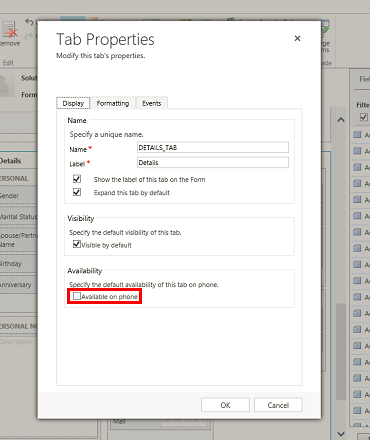Select the Marital Status field in form
The width and height of the screenshot is (370, 440).
point(18,217)
